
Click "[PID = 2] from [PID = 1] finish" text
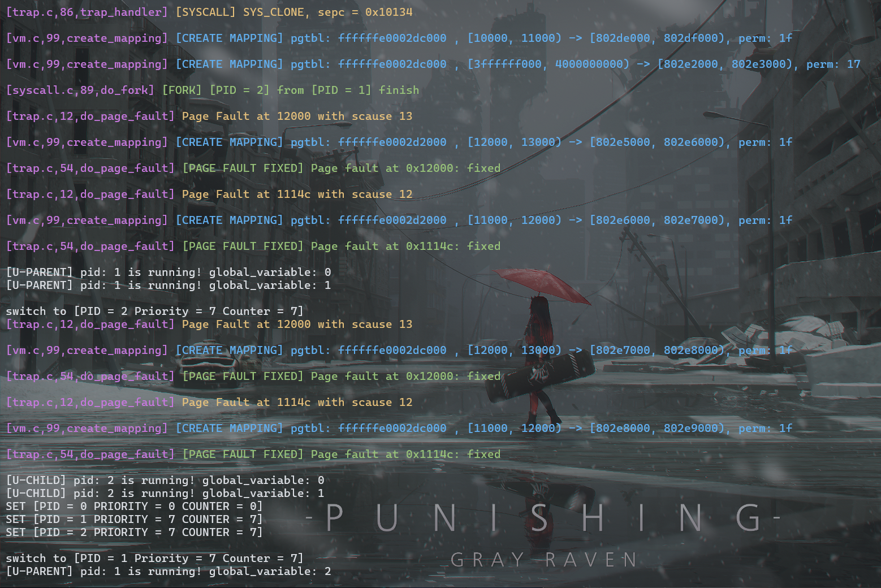tap(314, 90)
